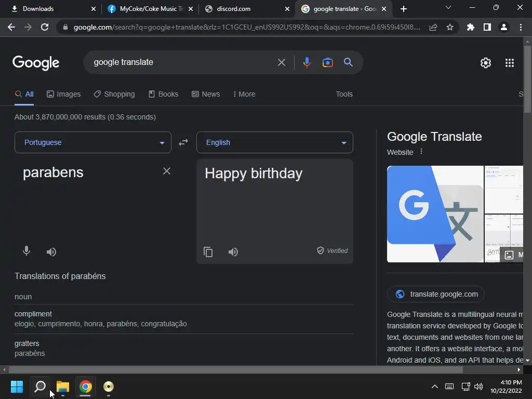Share this page via address bar icon
Screen dimensions: 532x399
433,27
